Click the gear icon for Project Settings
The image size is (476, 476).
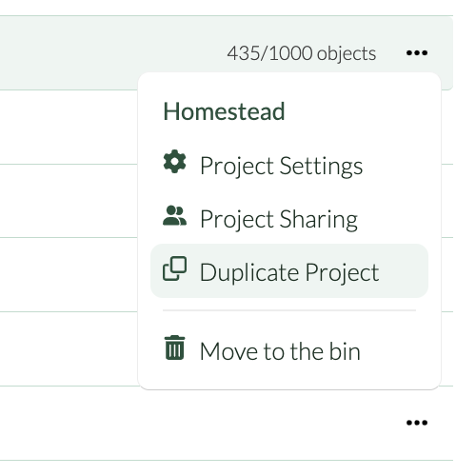[174, 162]
